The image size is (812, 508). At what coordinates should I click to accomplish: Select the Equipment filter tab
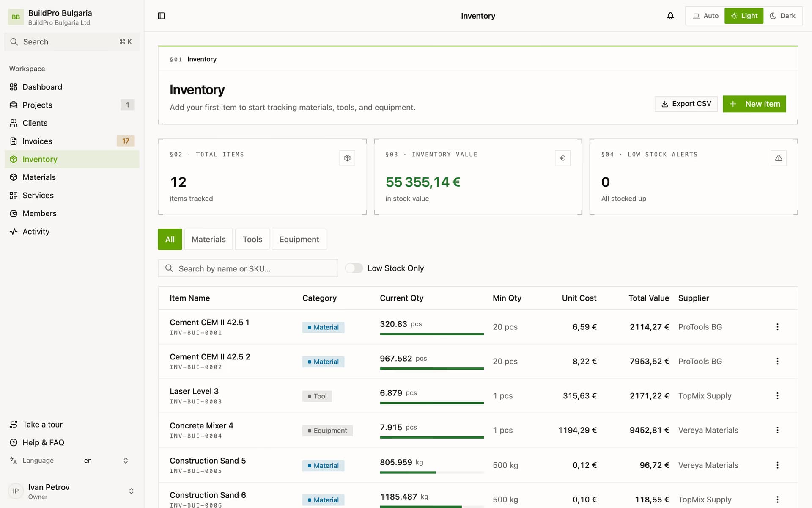pos(299,239)
